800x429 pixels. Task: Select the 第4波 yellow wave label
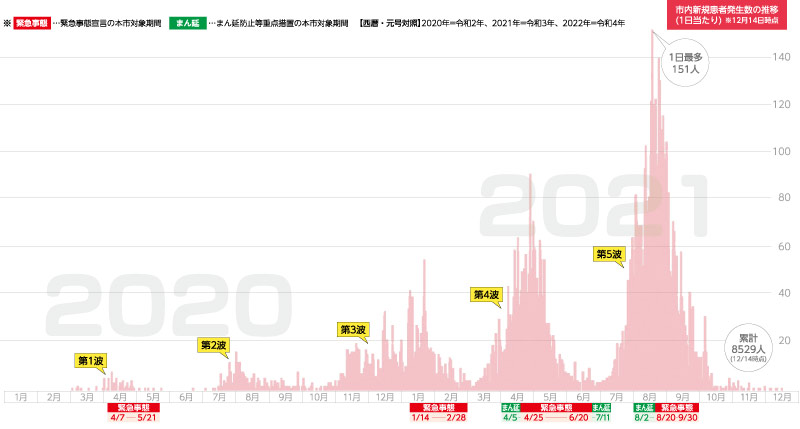(485, 294)
